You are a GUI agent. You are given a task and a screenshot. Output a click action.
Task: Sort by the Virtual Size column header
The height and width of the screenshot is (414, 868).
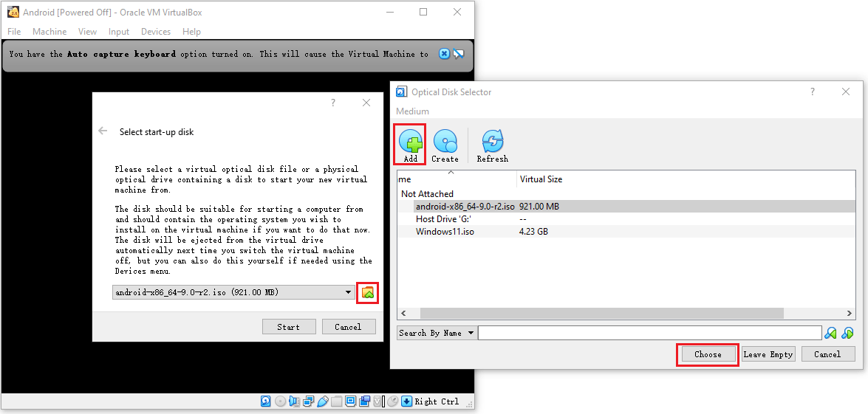click(541, 179)
